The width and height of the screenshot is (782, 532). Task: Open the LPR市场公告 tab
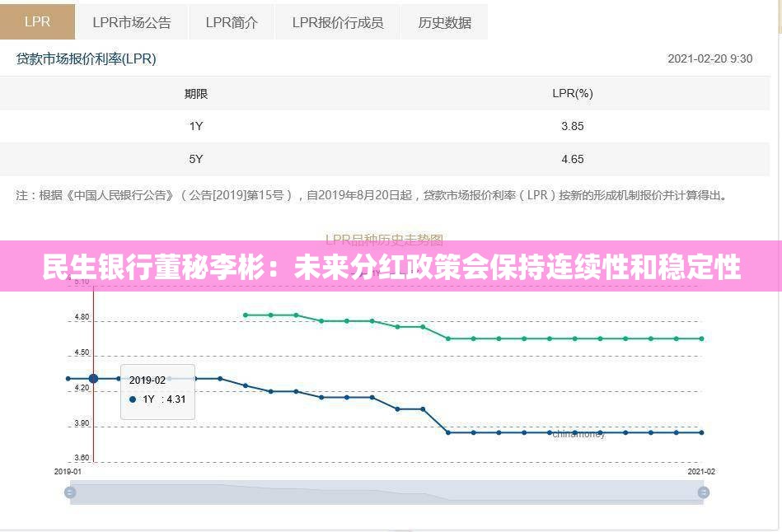[132, 22]
